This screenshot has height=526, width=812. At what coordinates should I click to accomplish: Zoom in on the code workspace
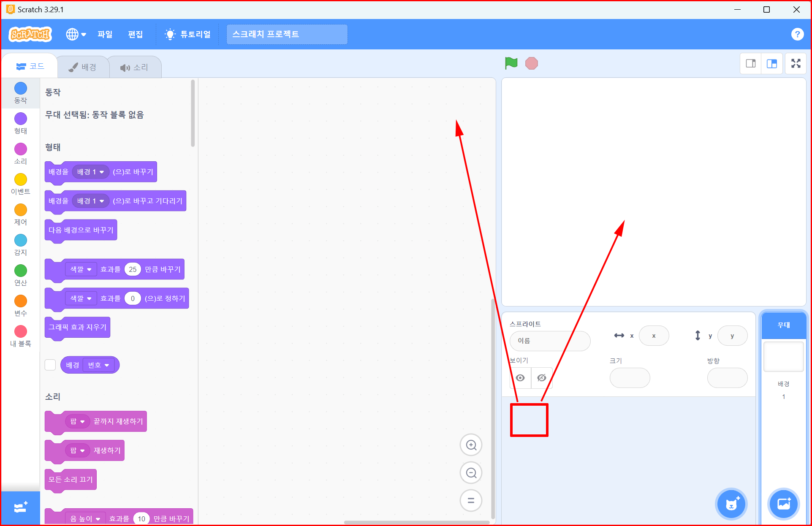click(x=471, y=445)
